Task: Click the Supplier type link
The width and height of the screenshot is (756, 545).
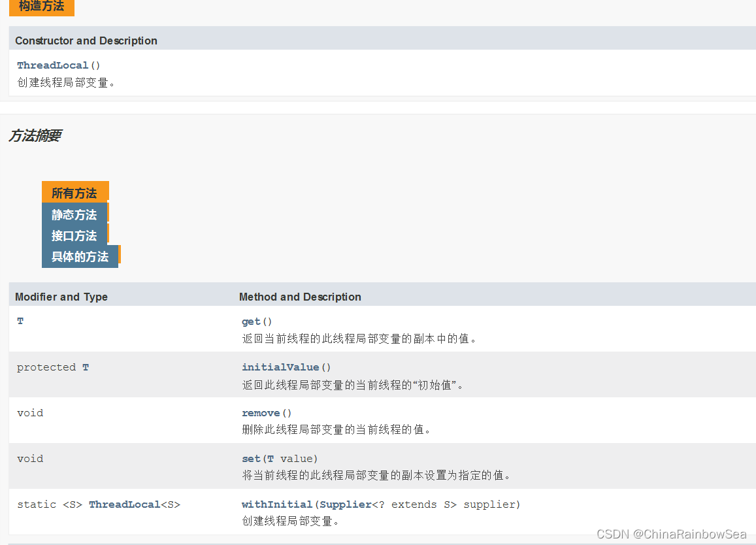Action: [x=346, y=504]
